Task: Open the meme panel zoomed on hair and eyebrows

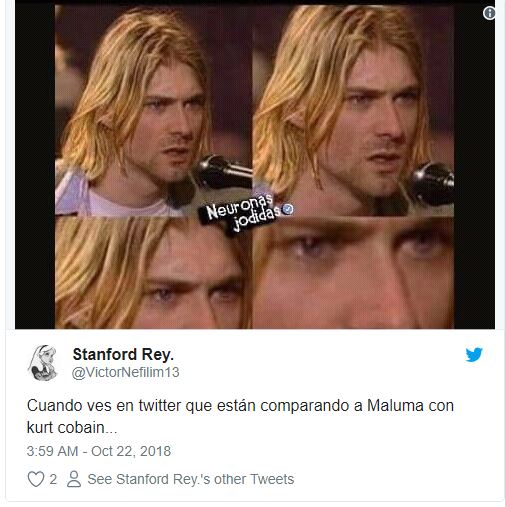Action: coord(154,273)
